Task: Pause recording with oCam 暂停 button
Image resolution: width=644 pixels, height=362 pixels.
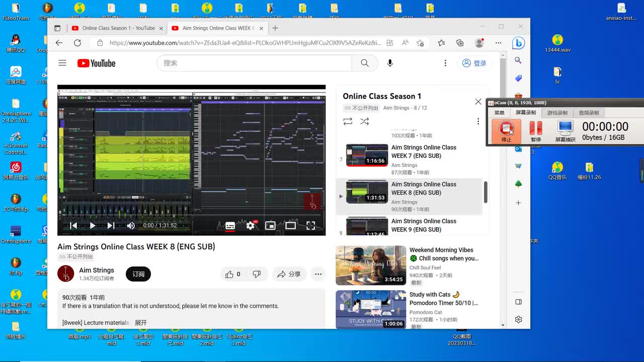Action: pyautogui.click(x=536, y=131)
